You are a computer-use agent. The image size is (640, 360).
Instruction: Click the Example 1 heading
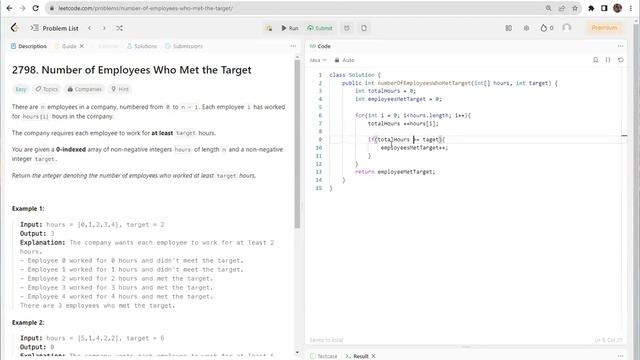click(28, 209)
